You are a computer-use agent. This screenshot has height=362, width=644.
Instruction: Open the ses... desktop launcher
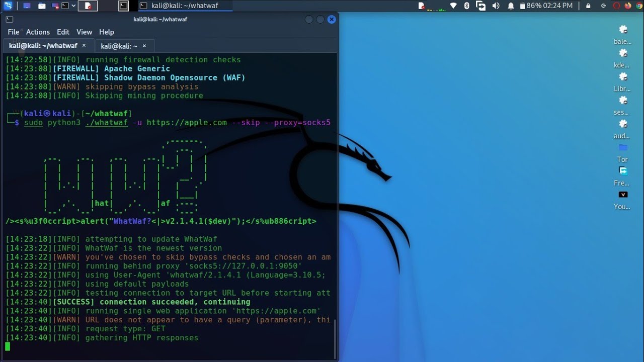623,106
